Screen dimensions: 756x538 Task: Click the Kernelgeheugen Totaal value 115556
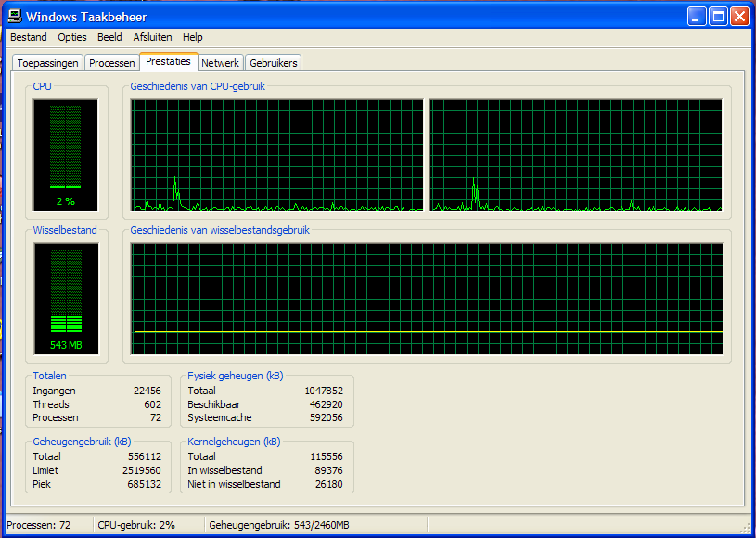[326, 456]
